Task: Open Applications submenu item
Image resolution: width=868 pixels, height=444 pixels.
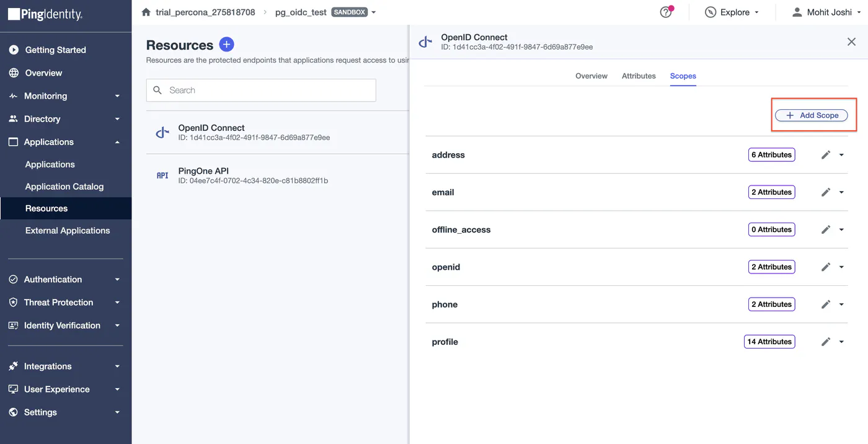Action: coord(50,164)
